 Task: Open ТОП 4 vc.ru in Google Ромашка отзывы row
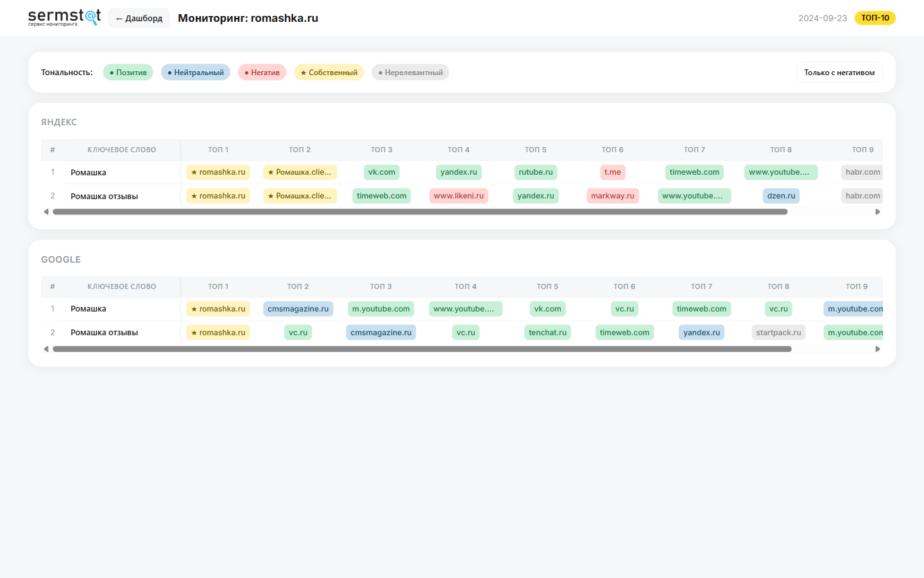coord(466,333)
